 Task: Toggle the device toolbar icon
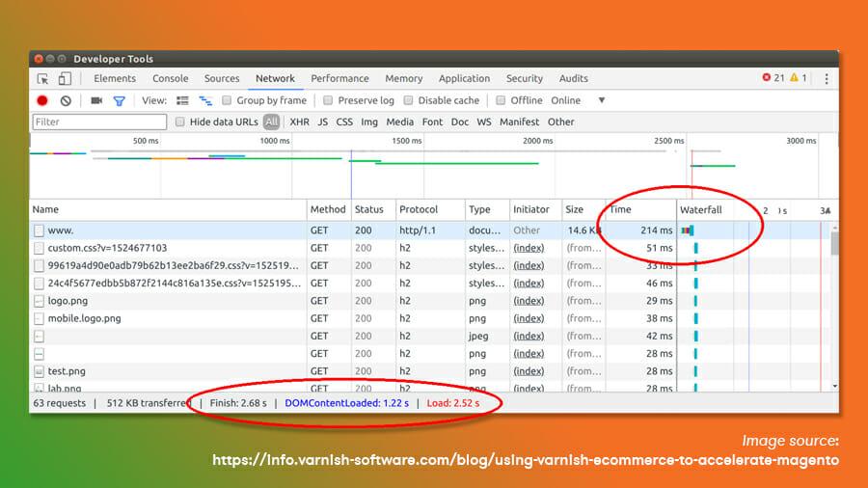(x=65, y=79)
